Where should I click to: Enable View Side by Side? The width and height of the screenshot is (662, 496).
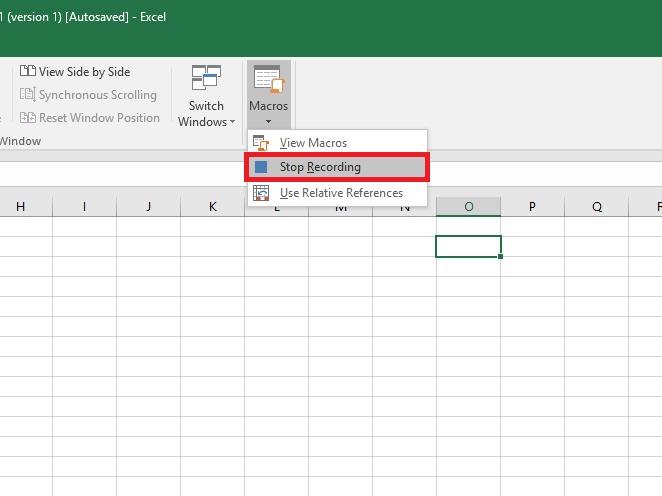click(x=75, y=71)
